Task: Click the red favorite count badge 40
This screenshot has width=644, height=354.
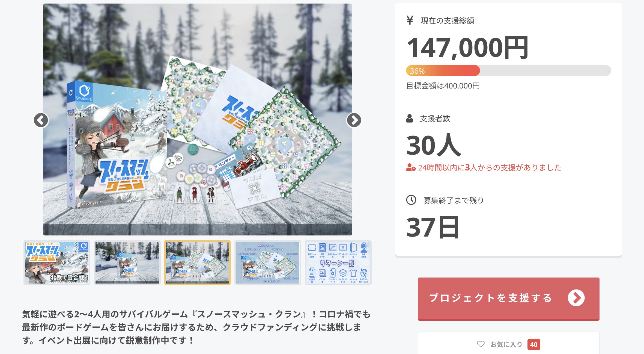Action: [533, 344]
